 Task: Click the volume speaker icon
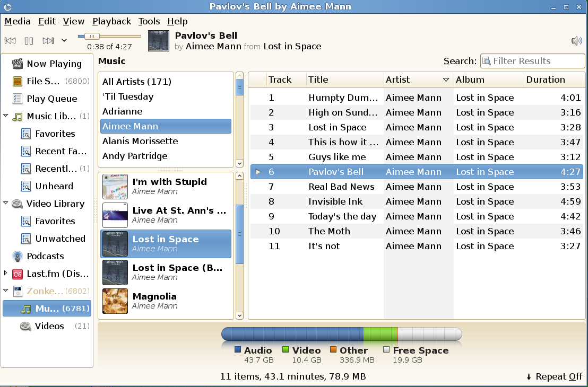576,41
